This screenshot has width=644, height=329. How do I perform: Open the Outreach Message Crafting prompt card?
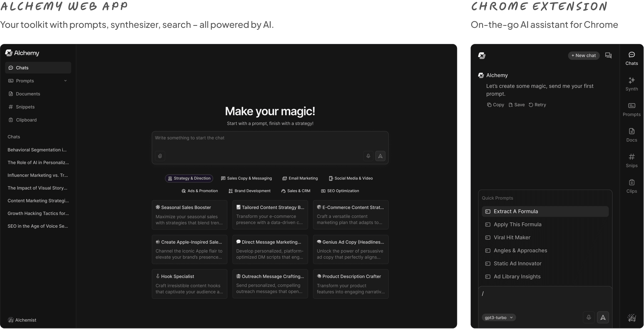(x=270, y=284)
